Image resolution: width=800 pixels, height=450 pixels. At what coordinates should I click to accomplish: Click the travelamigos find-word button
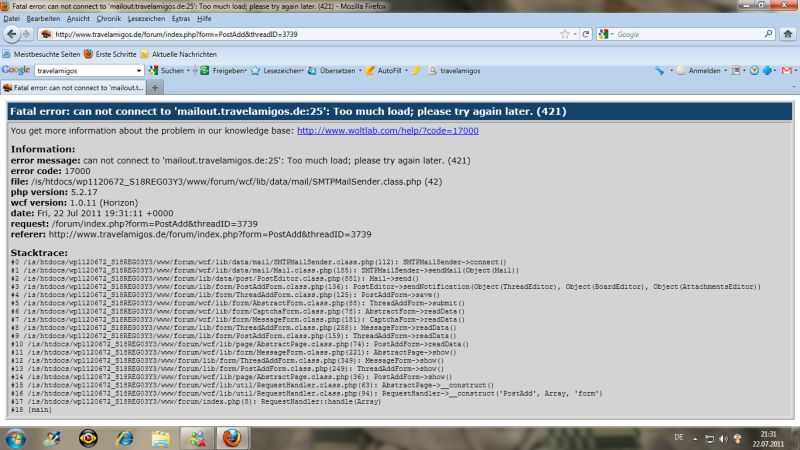click(x=455, y=71)
